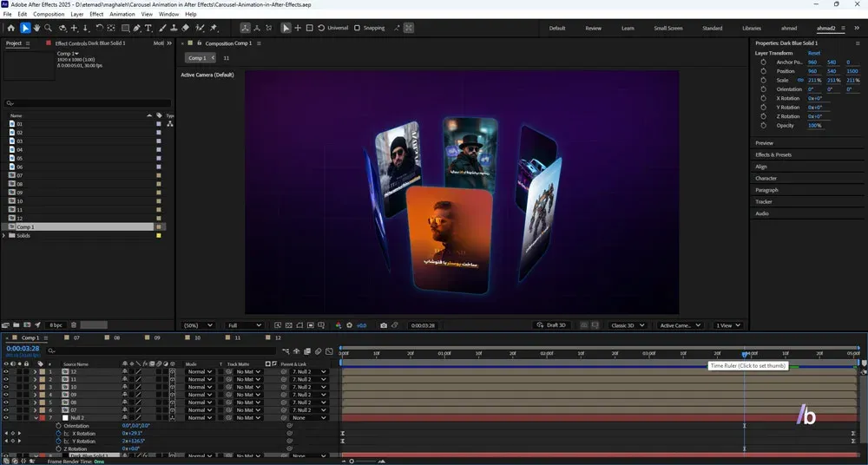Click the current timecode 0:00:03:28 in timeline
This screenshot has height=465, width=868.
tap(23, 349)
